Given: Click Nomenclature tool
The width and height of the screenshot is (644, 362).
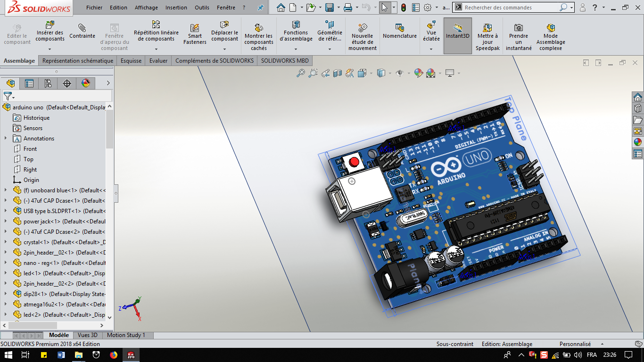Looking at the screenshot, I should pos(400,31).
